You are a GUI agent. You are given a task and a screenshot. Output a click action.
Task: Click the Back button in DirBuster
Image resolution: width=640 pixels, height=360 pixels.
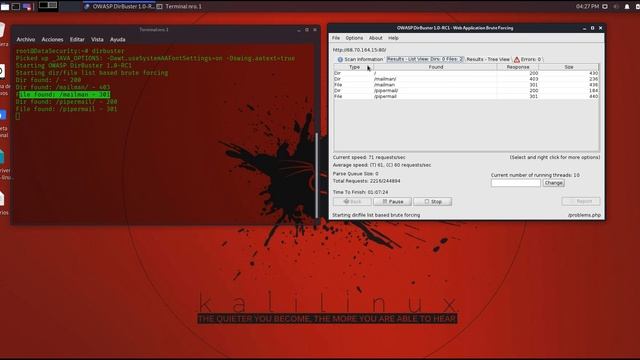[x=352, y=202]
